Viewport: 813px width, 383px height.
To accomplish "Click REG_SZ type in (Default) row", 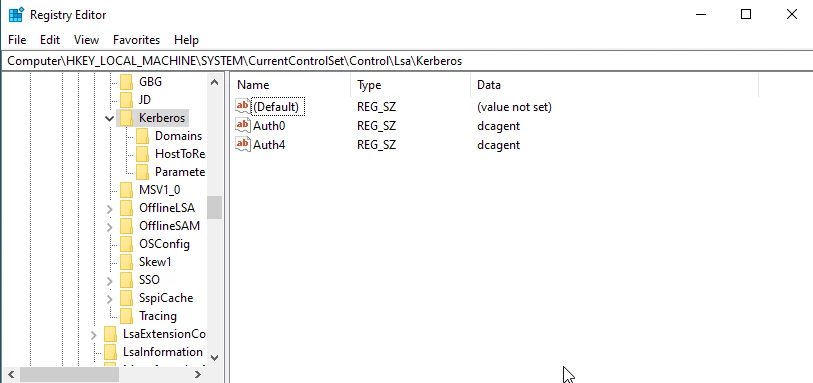I will coord(376,107).
